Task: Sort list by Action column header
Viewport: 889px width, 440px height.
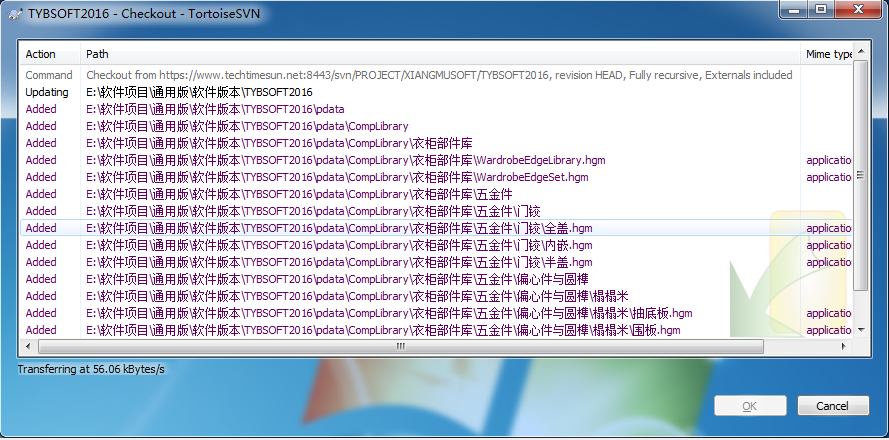Action: tap(49, 54)
